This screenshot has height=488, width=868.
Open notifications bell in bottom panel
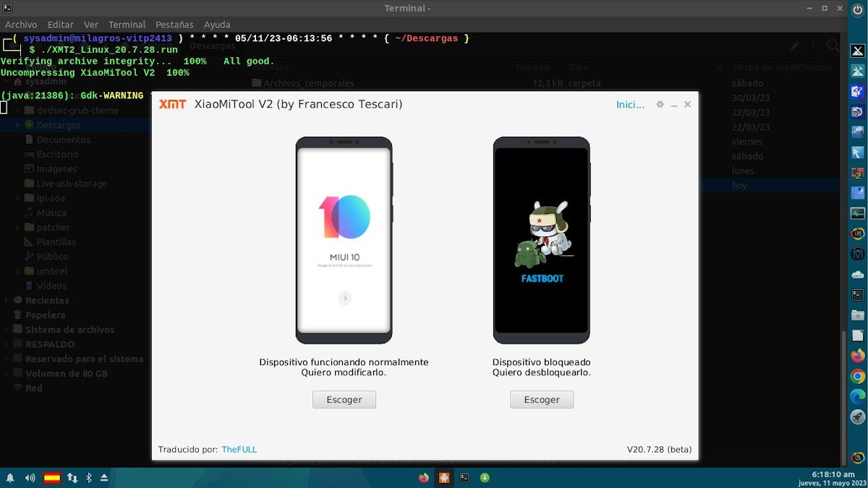pos(10,478)
